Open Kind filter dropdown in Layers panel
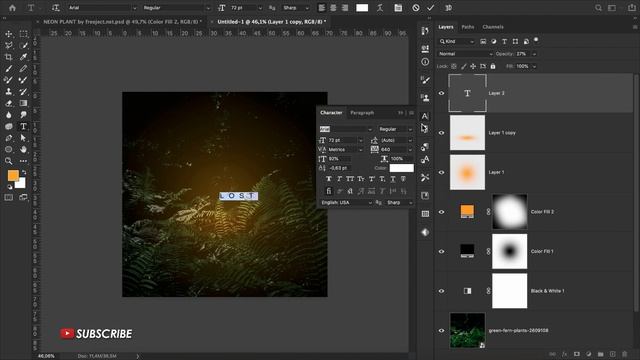640x360 pixels. pos(456,41)
